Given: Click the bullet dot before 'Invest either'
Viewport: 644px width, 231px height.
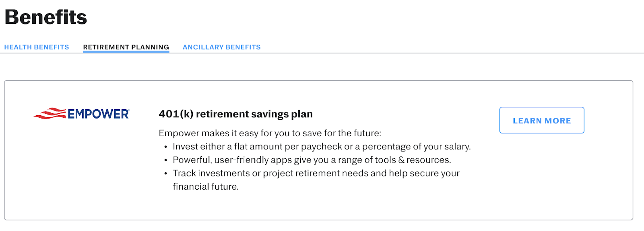Looking at the screenshot, I should tap(165, 147).
